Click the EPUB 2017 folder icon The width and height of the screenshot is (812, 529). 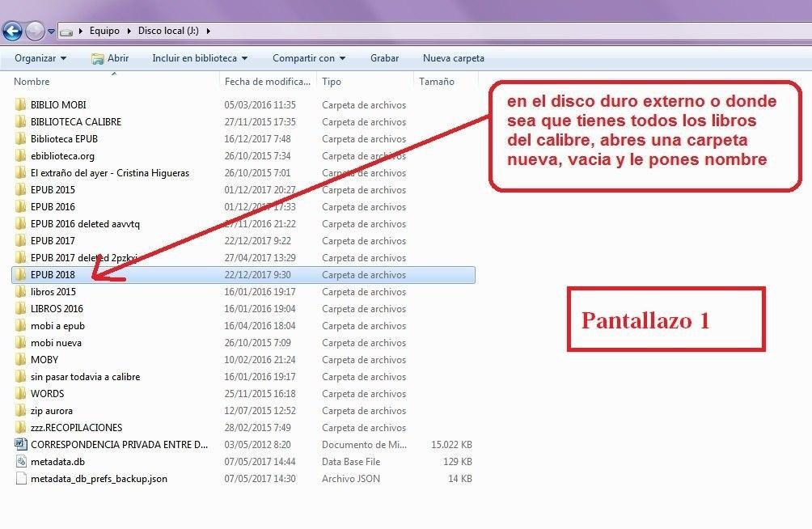pos(21,240)
